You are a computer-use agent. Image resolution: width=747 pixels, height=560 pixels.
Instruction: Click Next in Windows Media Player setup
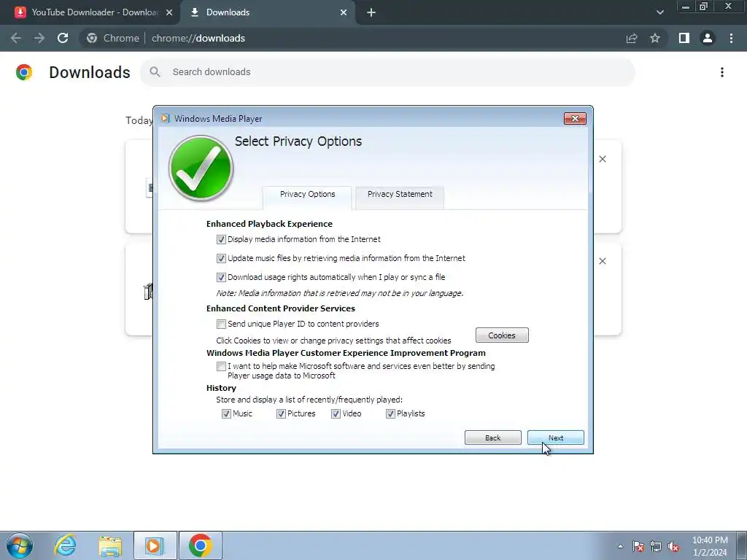555,437
